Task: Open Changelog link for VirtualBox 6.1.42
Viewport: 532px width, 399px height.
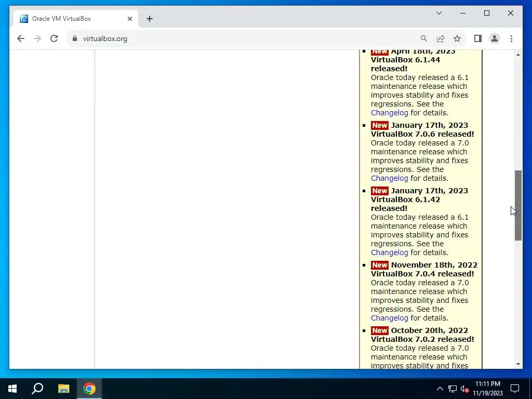Action: click(x=389, y=252)
